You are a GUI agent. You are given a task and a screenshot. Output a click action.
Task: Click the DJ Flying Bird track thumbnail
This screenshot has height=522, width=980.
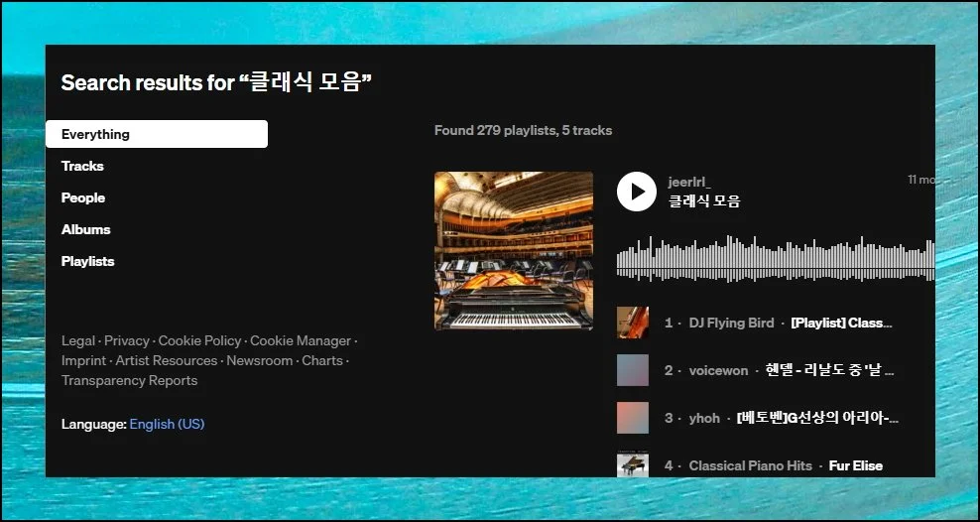coord(633,323)
